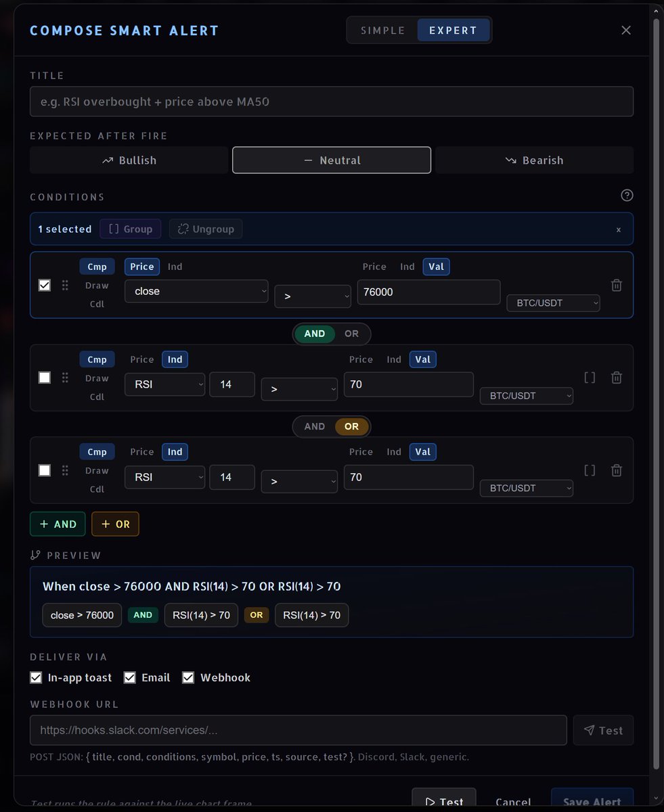Open the close price source dropdown
The width and height of the screenshot is (664, 812).
[196, 292]
